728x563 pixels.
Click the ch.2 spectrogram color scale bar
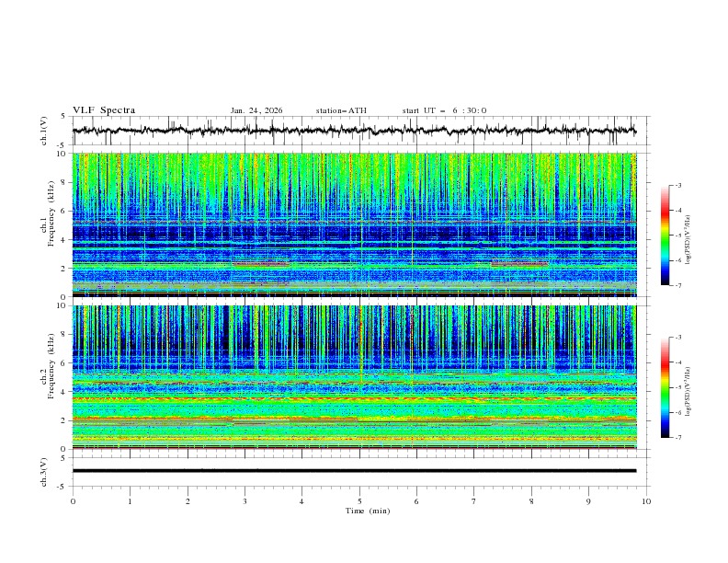(x=665, y=387)
